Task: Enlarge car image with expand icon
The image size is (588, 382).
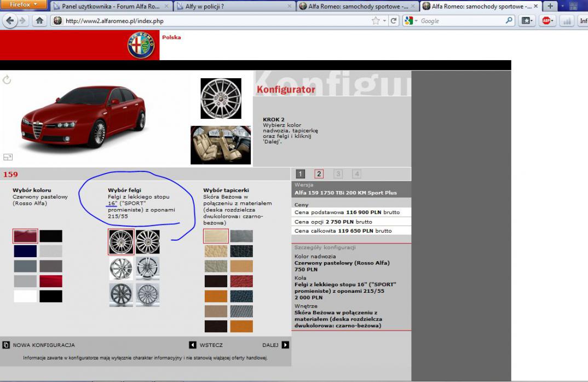Action: point(8,157)
